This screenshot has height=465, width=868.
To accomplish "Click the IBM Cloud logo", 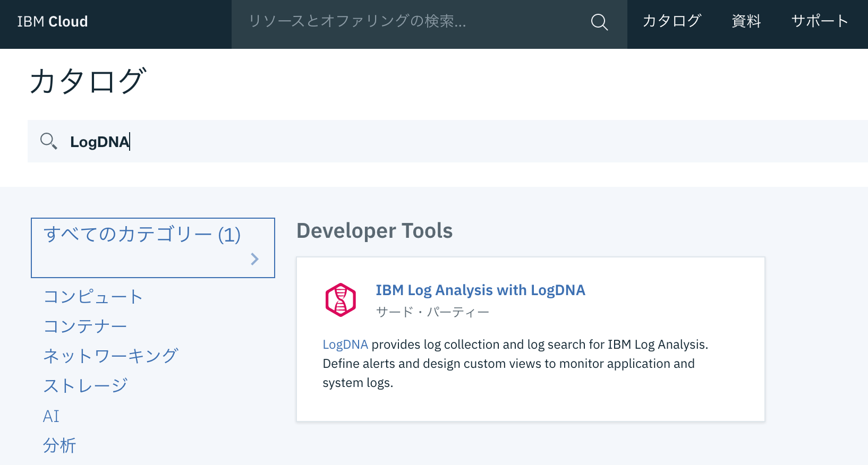I will coord(52,22).
